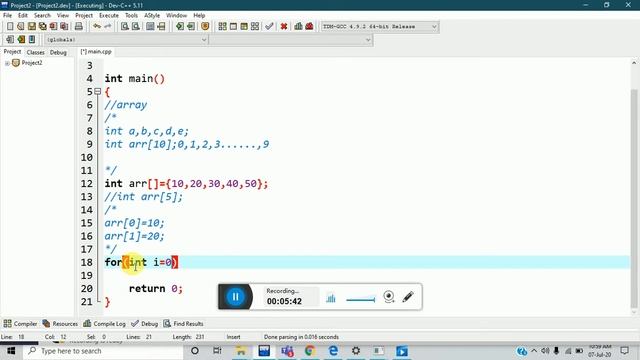The image size is (640, 360).
Task: Open the bottom Debug panel tab
Action: 144,324
